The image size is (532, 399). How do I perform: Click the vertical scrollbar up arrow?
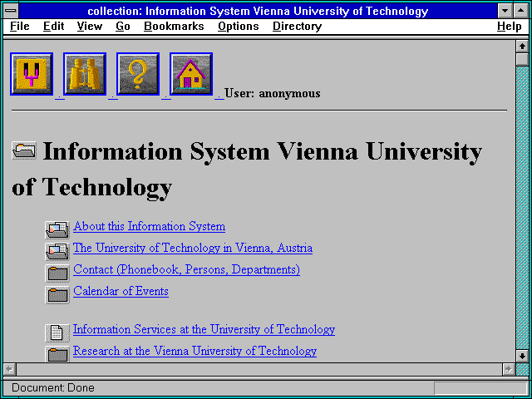[522, 47]
